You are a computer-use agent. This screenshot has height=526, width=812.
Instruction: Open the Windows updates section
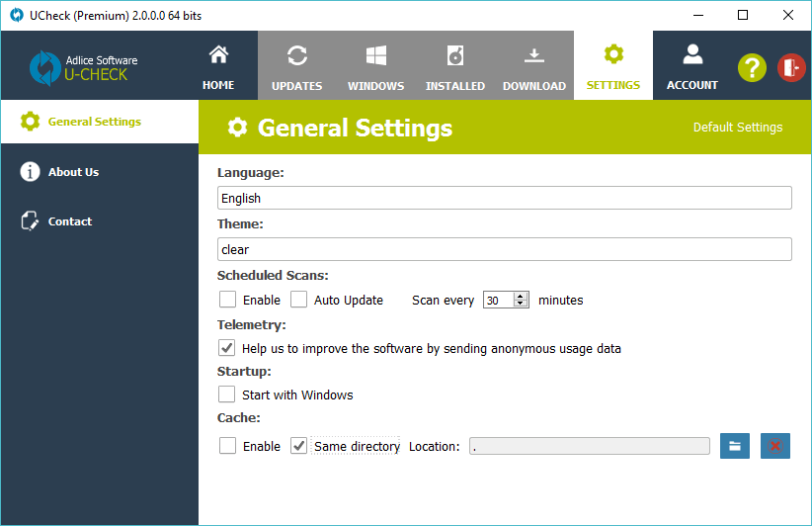(375, 65)
